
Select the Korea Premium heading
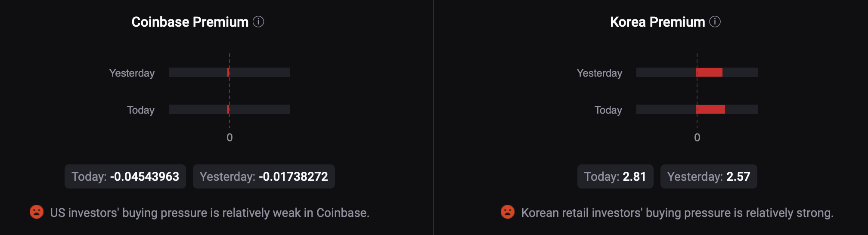coord(657,22)
